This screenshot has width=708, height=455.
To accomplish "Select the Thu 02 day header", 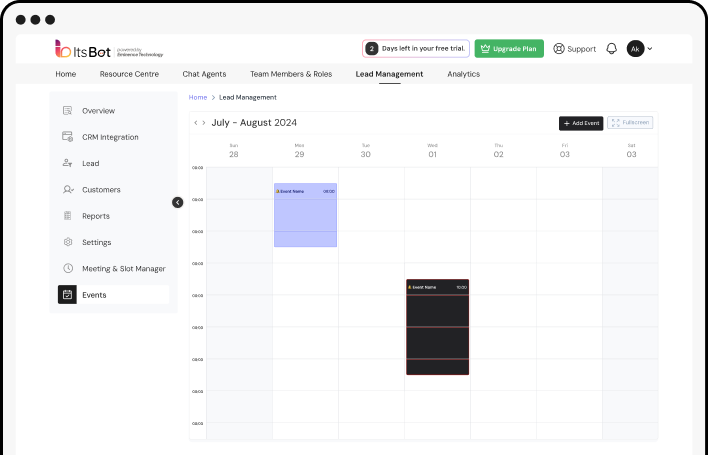I will click(498, 151).
